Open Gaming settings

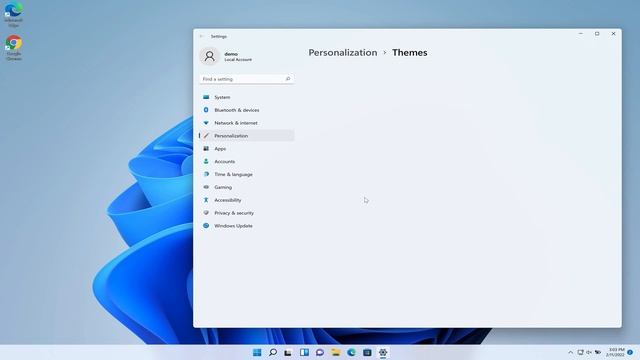coord(247,187)
